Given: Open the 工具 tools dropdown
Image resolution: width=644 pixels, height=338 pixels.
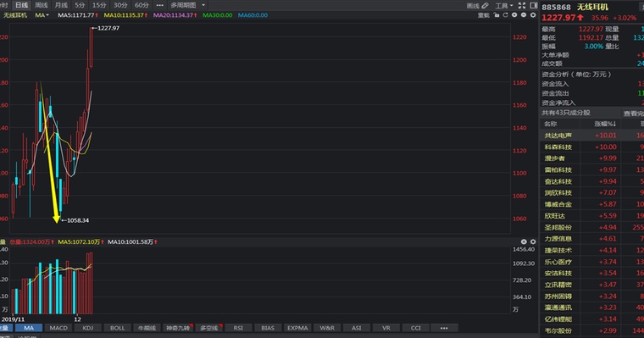Looking at the screenshot, I should (504, 6).
